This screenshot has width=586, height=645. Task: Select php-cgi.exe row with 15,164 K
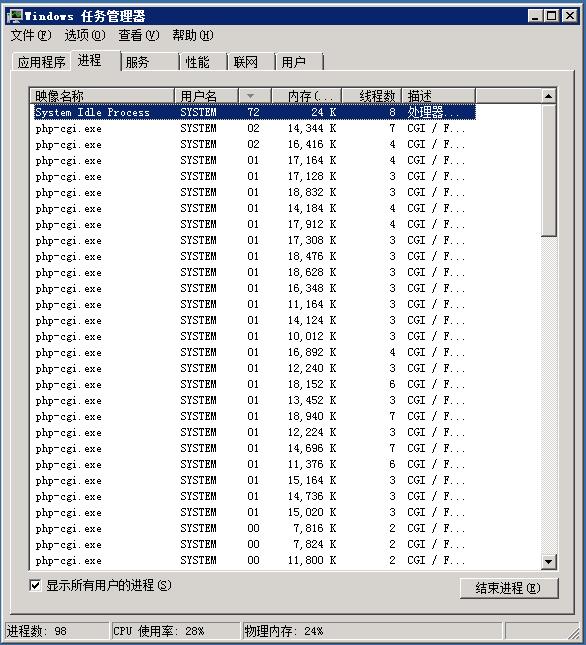point(255,480)
